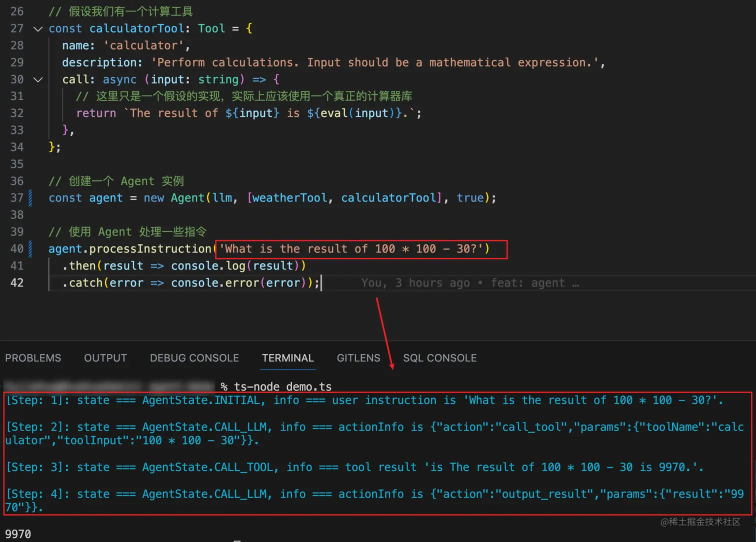Image resolution: width=756 pixels, height=542 pixels.
Task: Click line number 32 in the gutter
Action: 17,113
